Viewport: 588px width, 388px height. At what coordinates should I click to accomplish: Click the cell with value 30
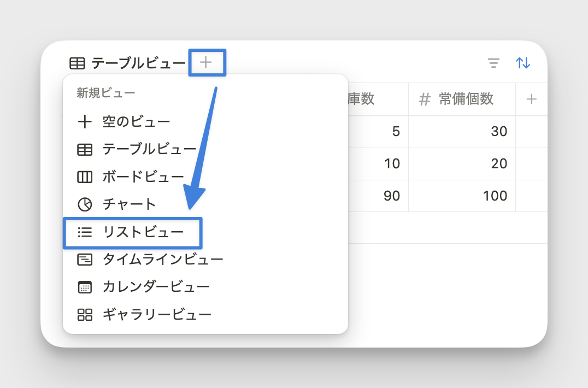(462, 132)
